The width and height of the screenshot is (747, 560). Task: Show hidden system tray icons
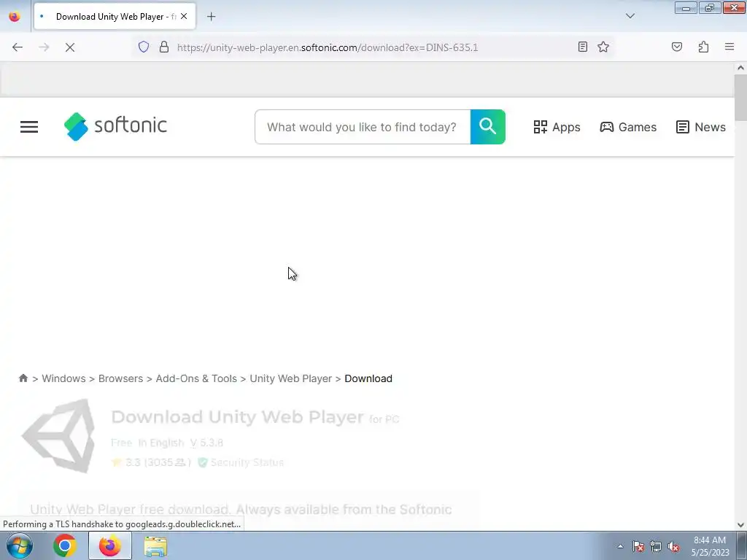pyautogui.click(x=620, y=546)
